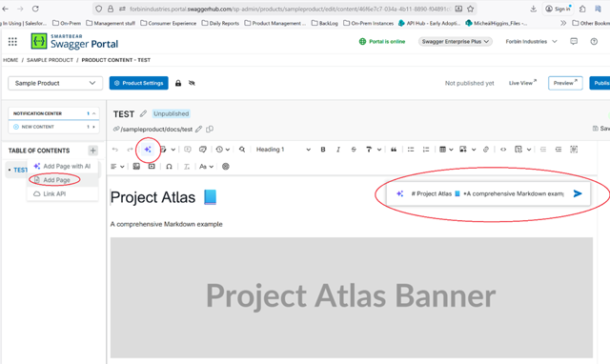Open the Aa text case dropdown
Viewport: 610px width, 364px height.
coord(206,167)
